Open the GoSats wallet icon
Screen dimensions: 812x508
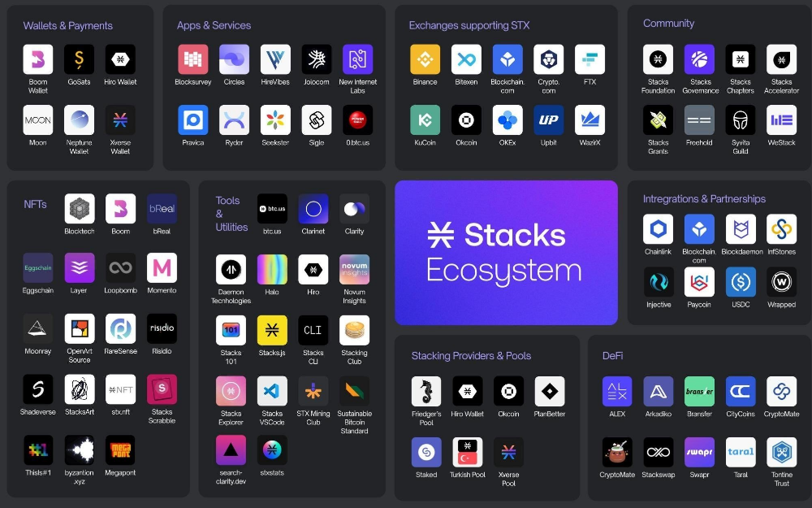coord(79,59)
